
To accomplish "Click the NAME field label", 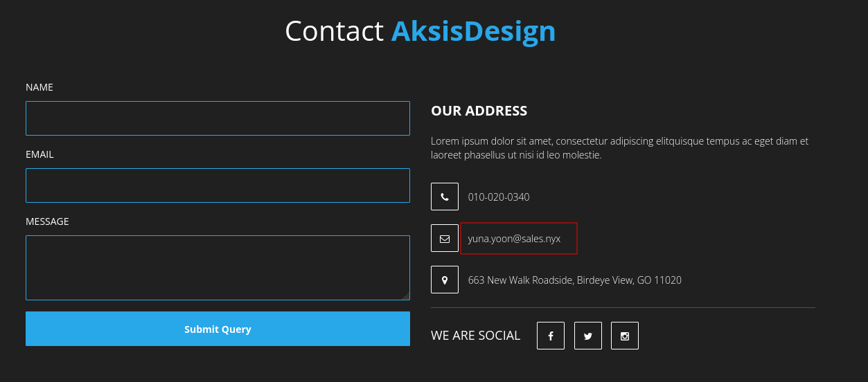I will pos(39,87).
